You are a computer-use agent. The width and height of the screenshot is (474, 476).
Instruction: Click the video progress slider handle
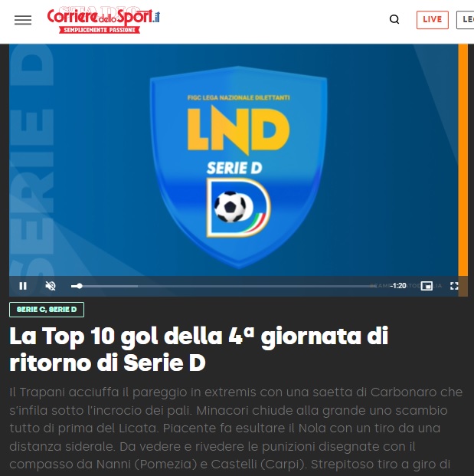(x=80, y=286)
